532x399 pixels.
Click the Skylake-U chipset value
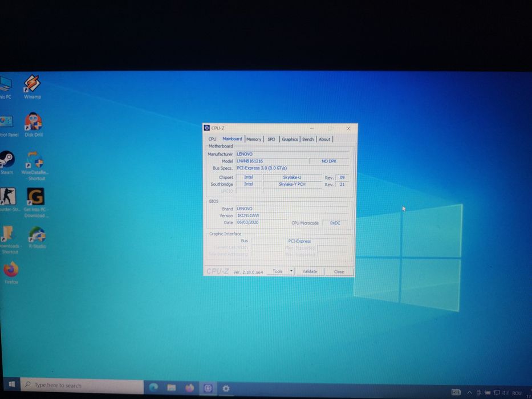coord(292,177)
